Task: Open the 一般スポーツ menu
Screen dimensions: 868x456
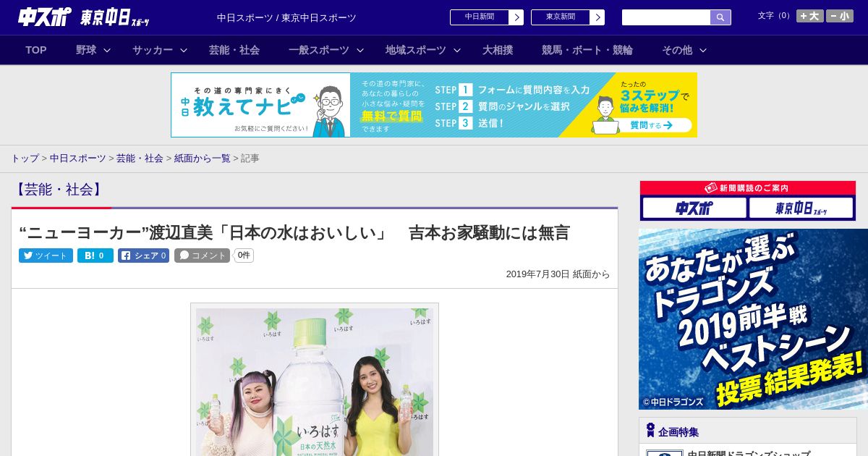Action: coord(319,50)
